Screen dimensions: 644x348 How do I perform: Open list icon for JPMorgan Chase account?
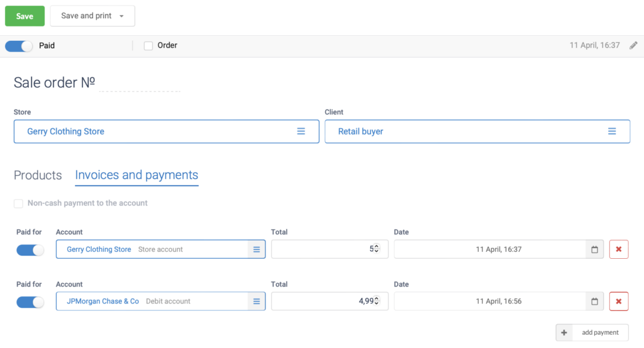257,302
